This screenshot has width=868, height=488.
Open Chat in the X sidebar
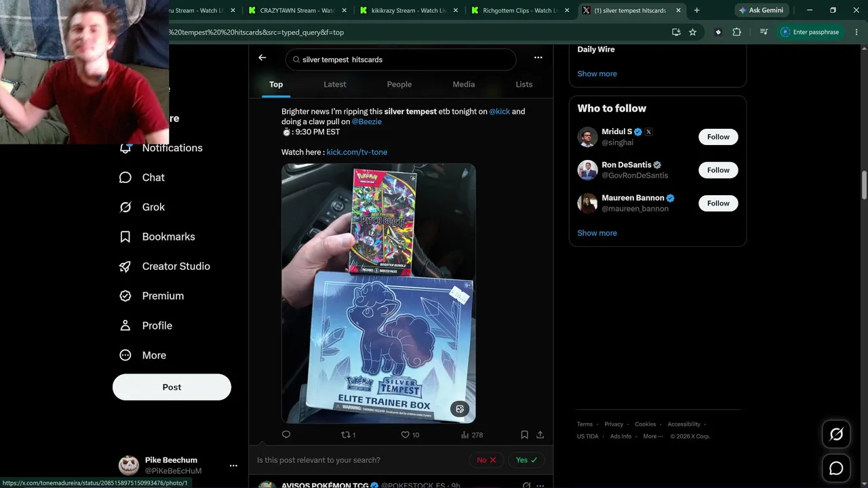click(x=142, y=178)
